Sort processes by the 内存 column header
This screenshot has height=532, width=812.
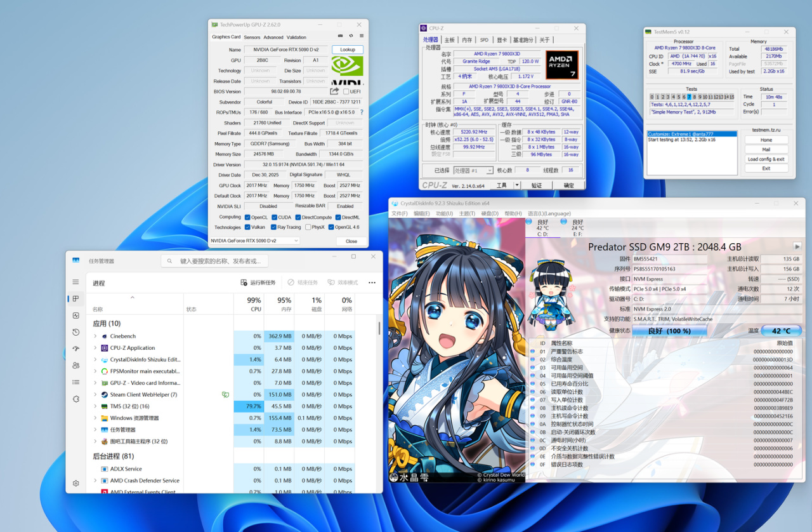click(280, 305)
